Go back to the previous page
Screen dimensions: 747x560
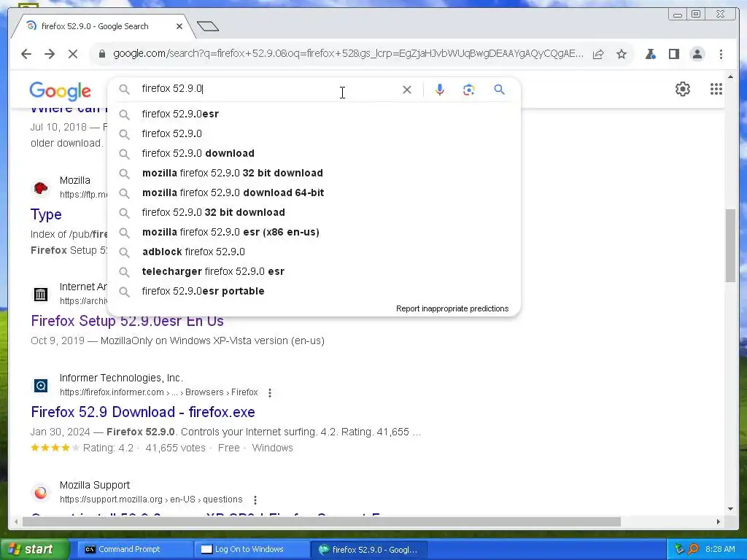click(26, 54)
